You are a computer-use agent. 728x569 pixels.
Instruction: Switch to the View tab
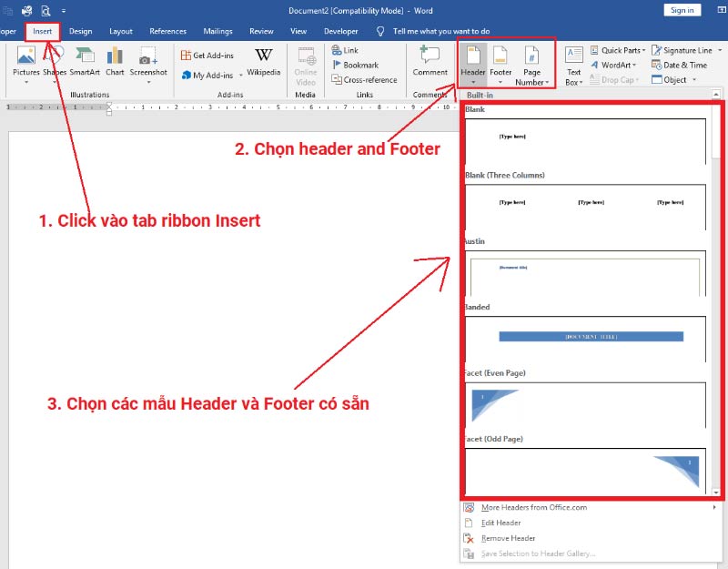pyautogui.click(x=298, y=31)
